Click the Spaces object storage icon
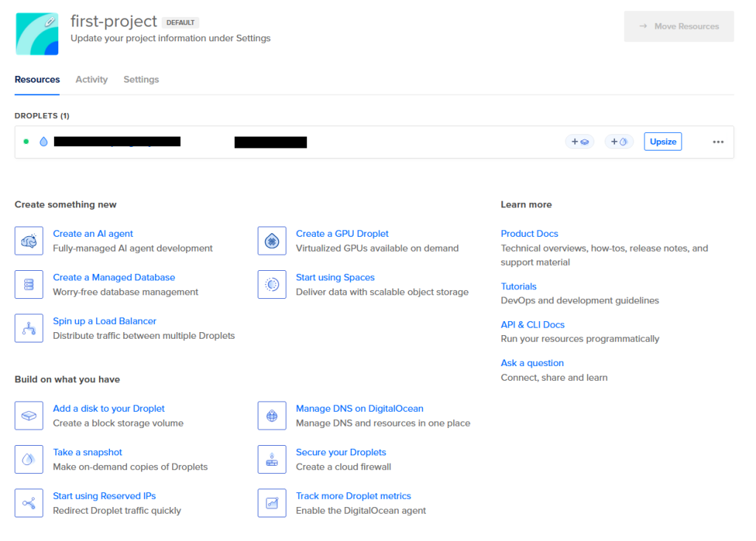This screenshot has height=541, width=756. click(x=272, y=284)
